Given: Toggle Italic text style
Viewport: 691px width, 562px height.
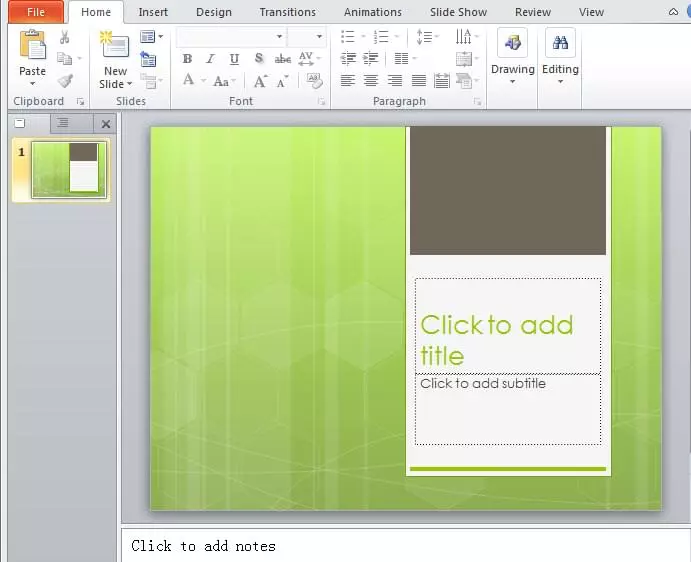Looking at the screenshot, I should pos(210,59).
